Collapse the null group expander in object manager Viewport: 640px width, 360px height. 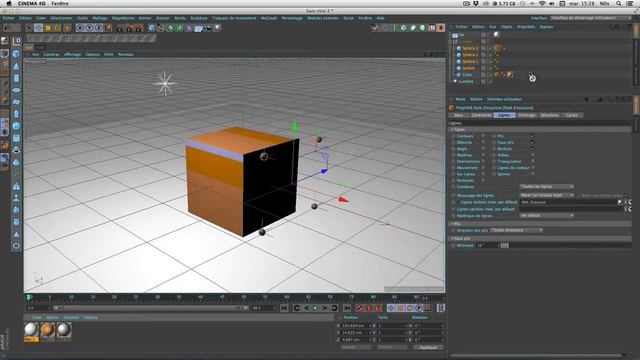[451, 42]
